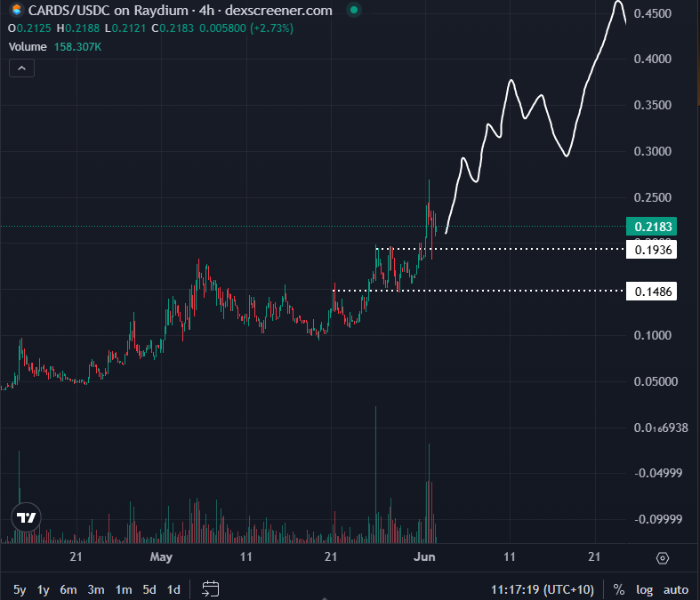Click the CARDS token logo icon
700x600 pixels.
17,10
